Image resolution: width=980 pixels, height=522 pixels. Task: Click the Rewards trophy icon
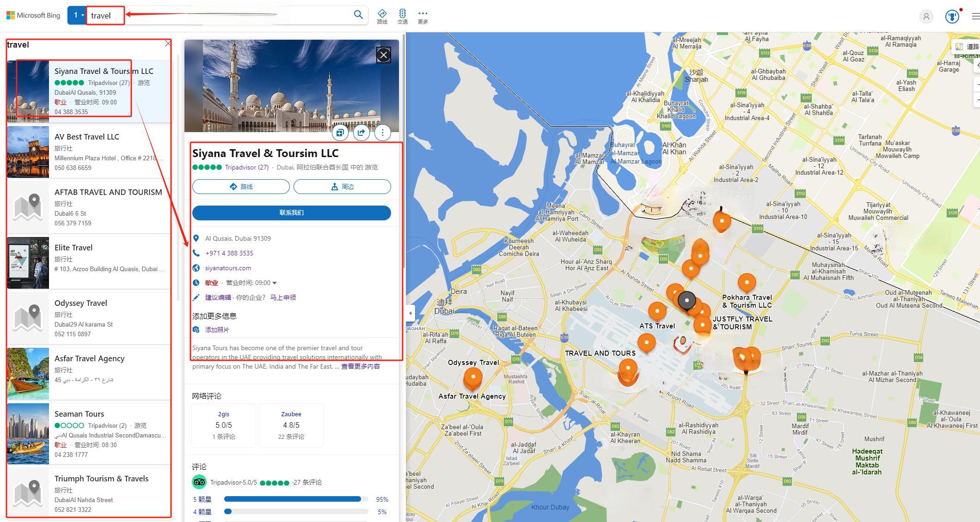click(x=952, y=17)
